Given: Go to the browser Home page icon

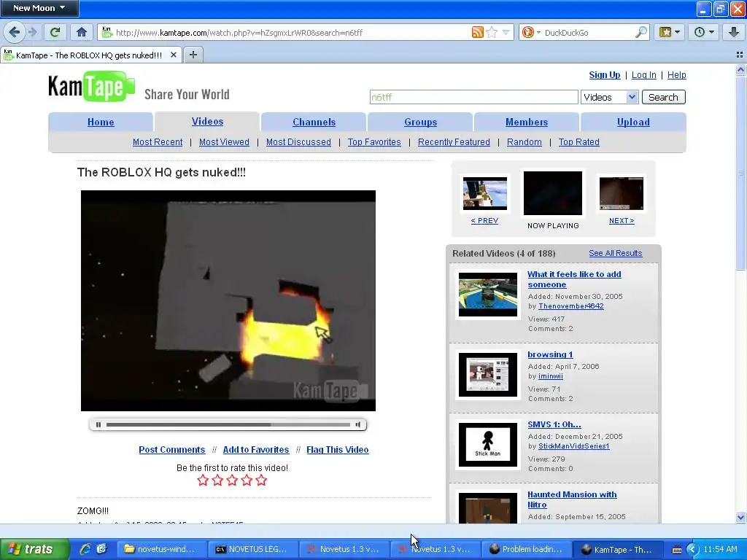Looking at the screenshot, I should click(x=82, y=32).
